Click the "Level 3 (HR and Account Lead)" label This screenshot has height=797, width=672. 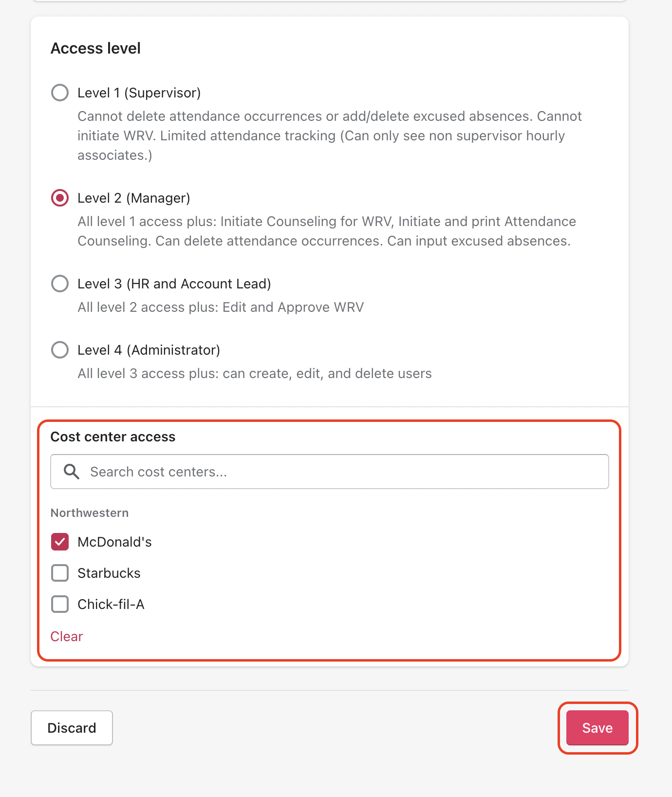click(174, 284)
